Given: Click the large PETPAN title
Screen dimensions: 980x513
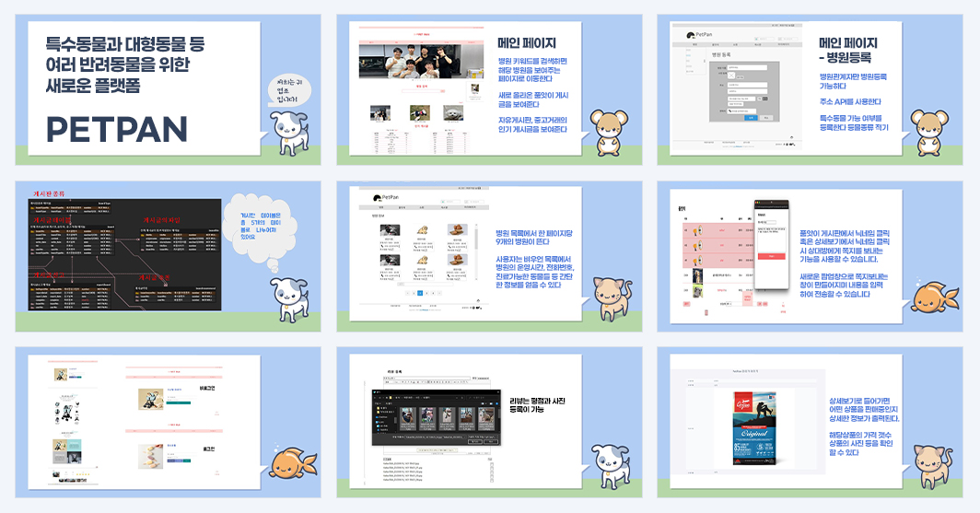Looking at the screenshot, I should click(117, 129).
